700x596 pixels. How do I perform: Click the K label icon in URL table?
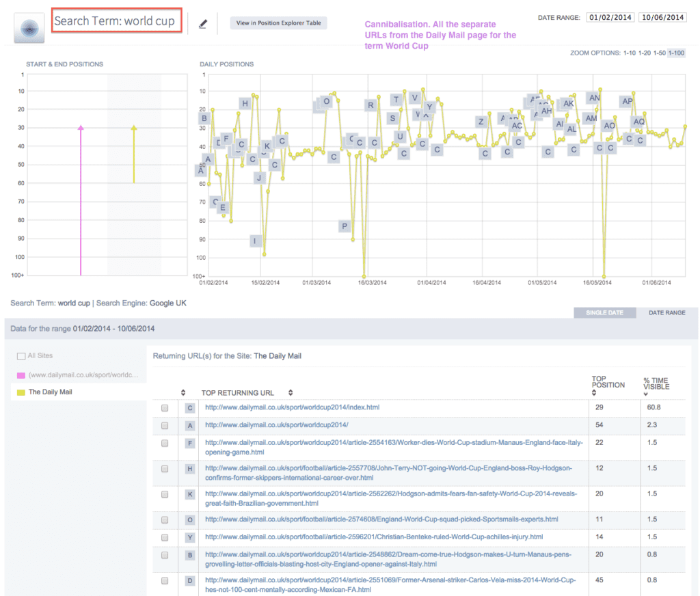190,494
